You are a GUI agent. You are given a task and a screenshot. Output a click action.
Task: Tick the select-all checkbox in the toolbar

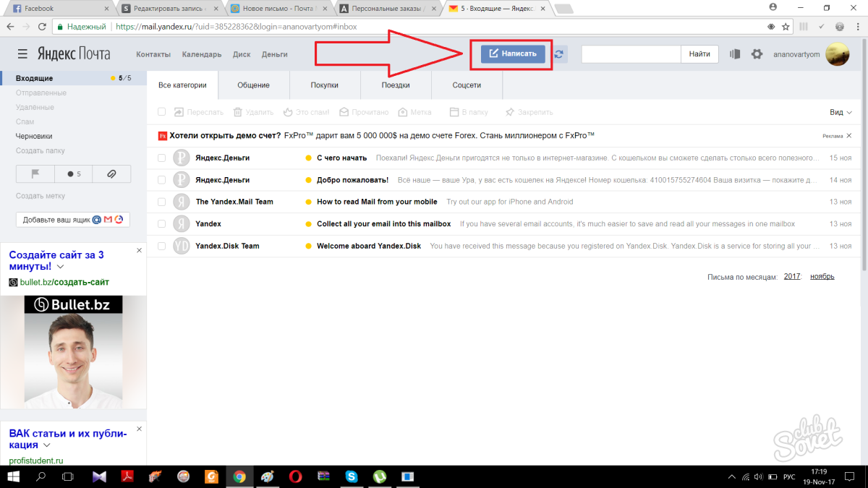click(162, 112)
